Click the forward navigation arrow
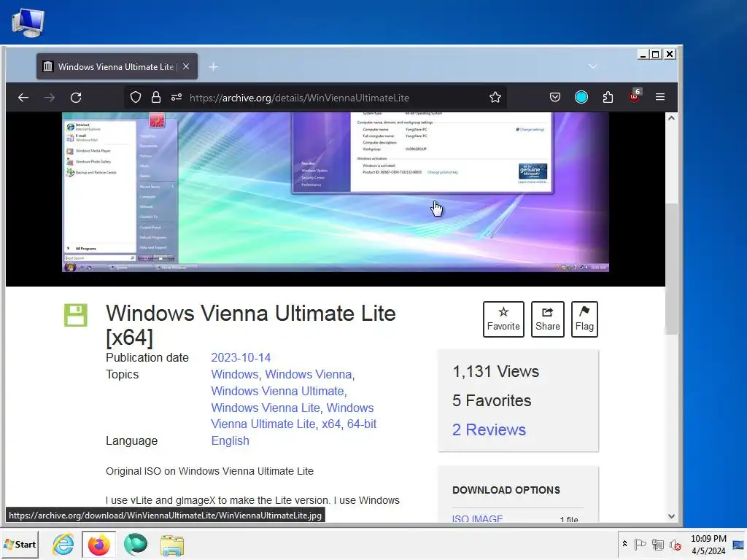The height and width of the screenshot is (560, 747). click(x=50, y=98)
